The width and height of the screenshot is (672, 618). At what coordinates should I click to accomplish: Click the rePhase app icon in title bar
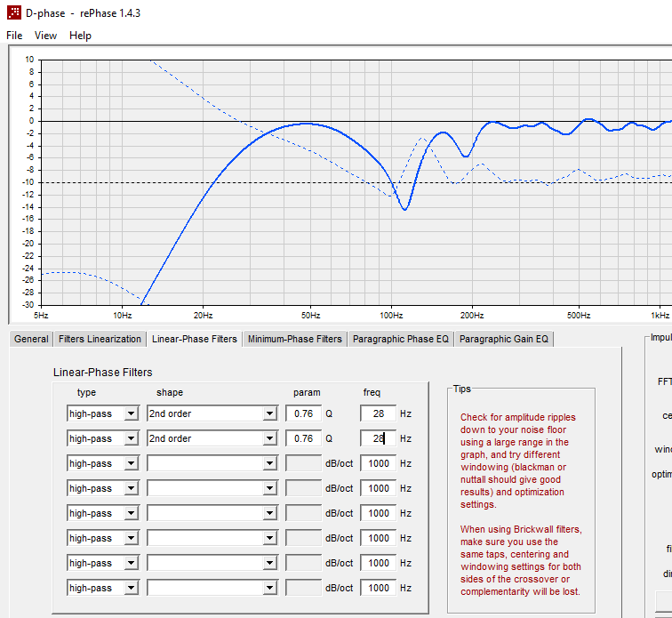pos(13,12)
